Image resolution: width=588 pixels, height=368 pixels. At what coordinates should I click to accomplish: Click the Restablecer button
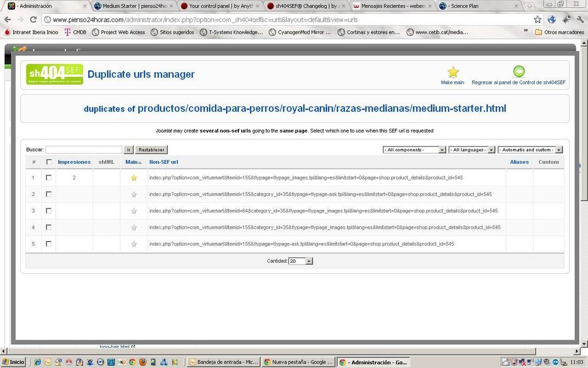[151, 150]
